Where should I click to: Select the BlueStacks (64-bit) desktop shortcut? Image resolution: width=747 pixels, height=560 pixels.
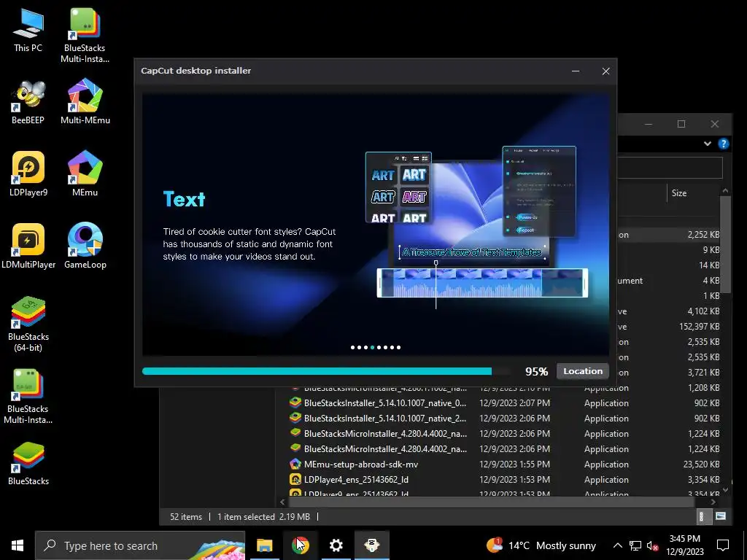pyautogui.click(x=28, y=324)
